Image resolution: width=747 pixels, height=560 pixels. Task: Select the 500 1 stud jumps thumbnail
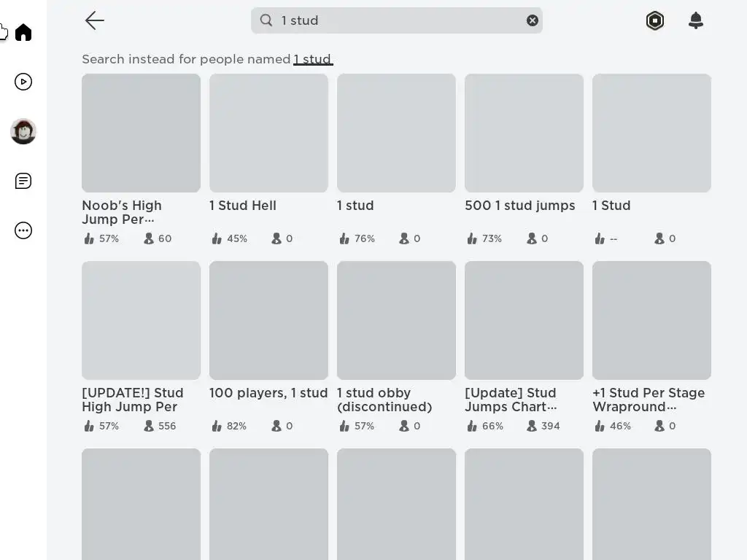[524, 133]
